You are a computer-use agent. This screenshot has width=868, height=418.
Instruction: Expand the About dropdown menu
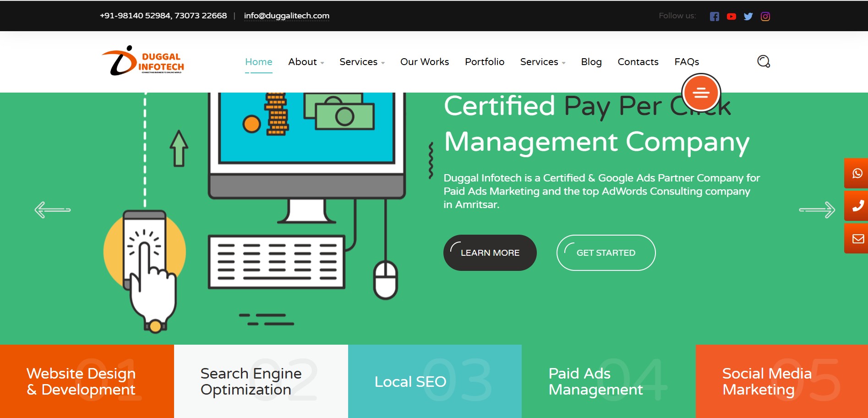(x=306, y=62)
